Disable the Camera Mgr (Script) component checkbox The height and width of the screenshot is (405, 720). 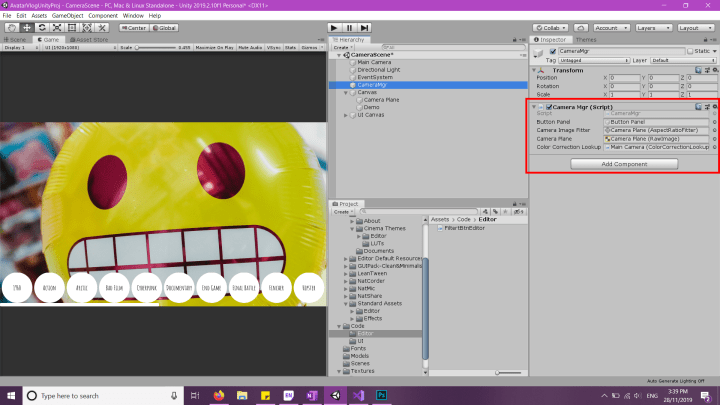pyautogui.click(x=548, y=106)
